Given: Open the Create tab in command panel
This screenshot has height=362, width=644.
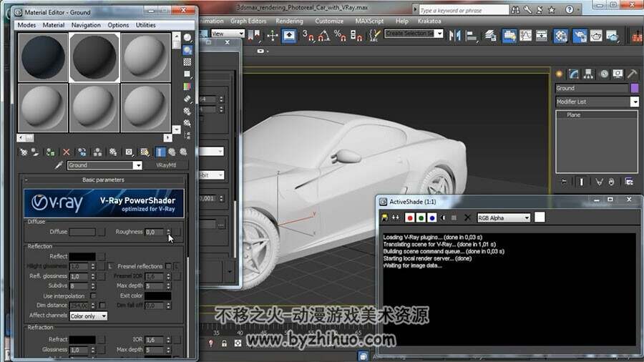Looking at the screenshot, I should [x=559, y=74].
